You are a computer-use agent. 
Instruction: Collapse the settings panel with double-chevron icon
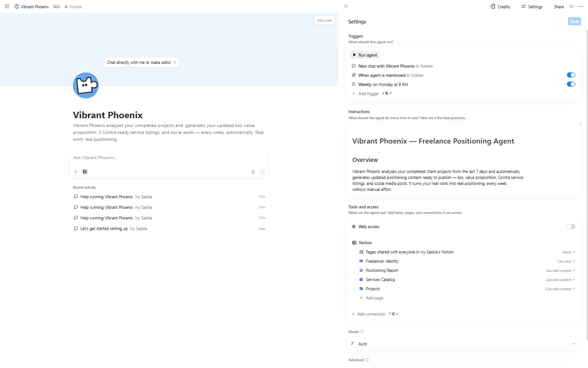tap(346, 6)
